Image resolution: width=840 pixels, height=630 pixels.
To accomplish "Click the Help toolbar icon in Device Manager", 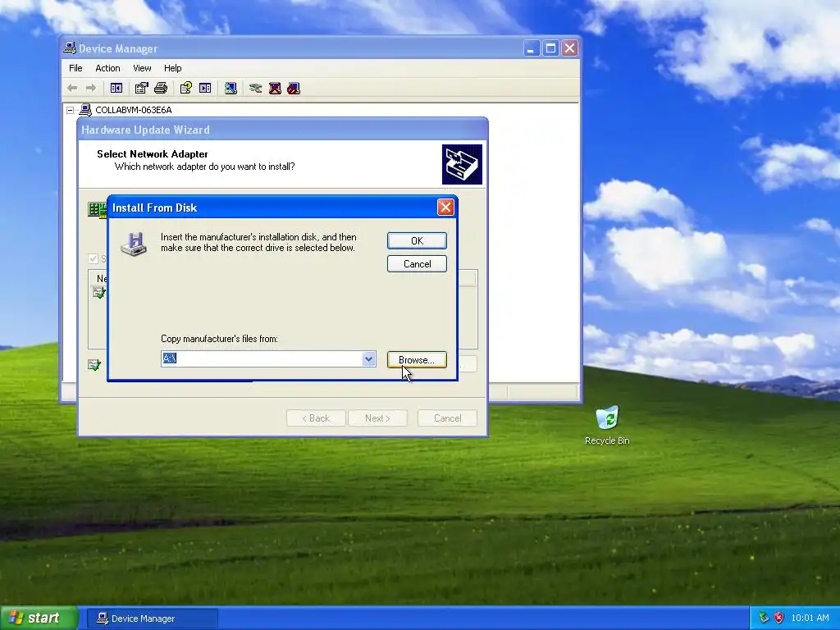I will tap(186, 88).
